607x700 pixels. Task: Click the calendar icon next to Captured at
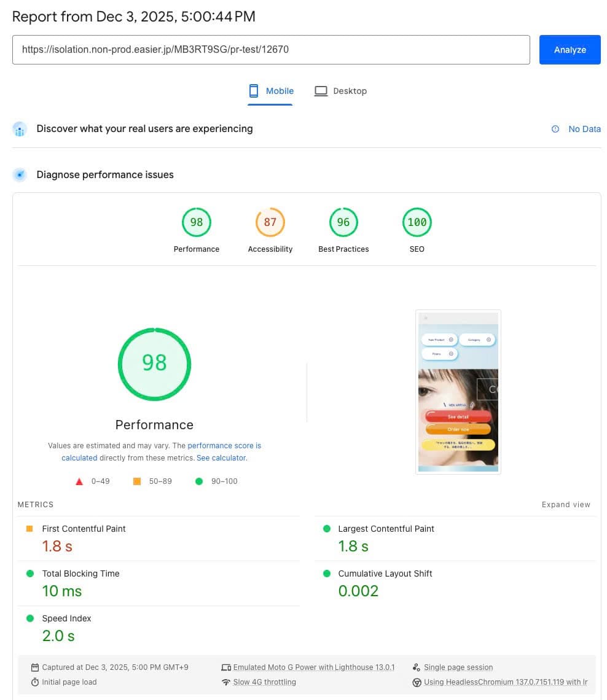[x=35, y=667]
